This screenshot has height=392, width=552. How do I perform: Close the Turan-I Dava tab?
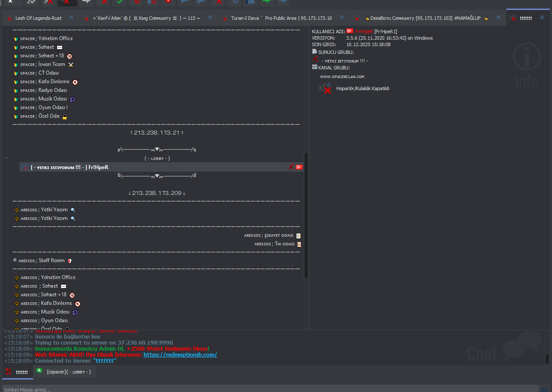point(342,18)
